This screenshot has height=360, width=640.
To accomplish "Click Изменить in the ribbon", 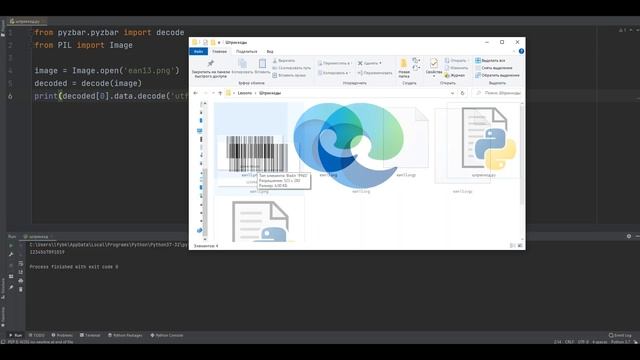I will (456, 68).
